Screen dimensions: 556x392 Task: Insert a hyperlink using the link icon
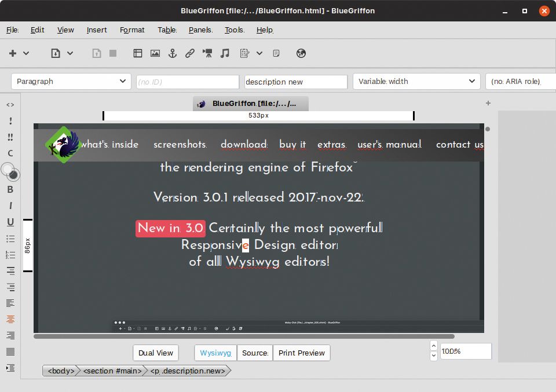(189, 53)
